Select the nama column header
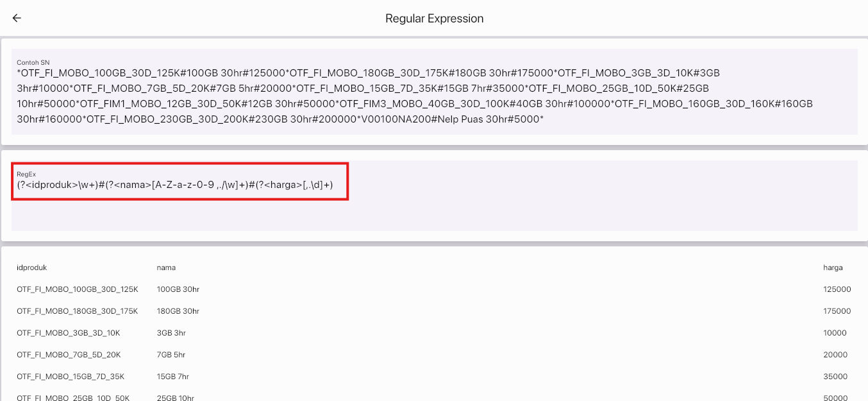Viewport: 868px width, 401px height. [166, 268]
